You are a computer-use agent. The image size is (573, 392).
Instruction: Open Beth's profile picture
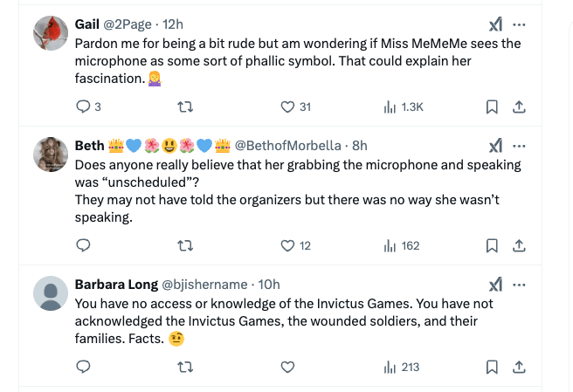(x=51, y=155)
